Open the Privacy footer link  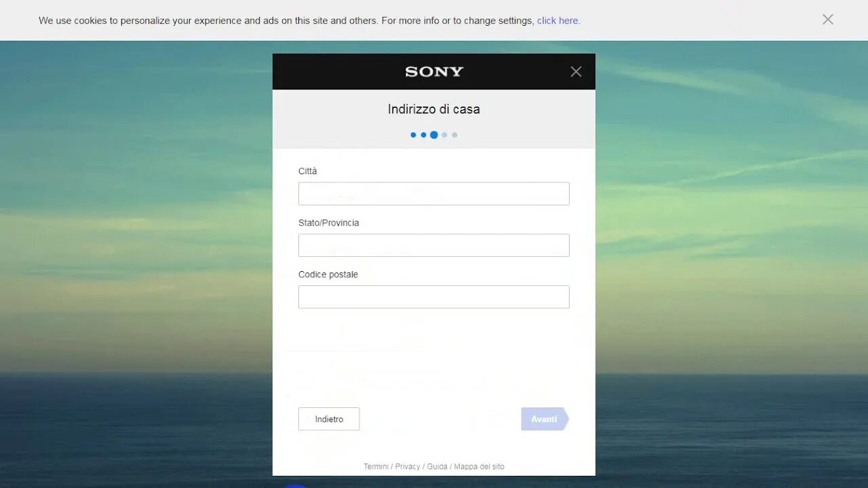[x=408, y=466]
